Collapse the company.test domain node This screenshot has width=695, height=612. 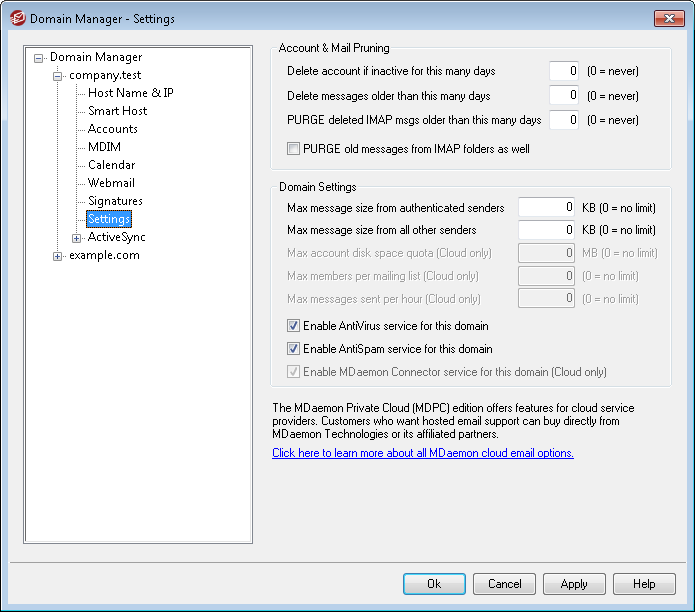coord(58,76)
